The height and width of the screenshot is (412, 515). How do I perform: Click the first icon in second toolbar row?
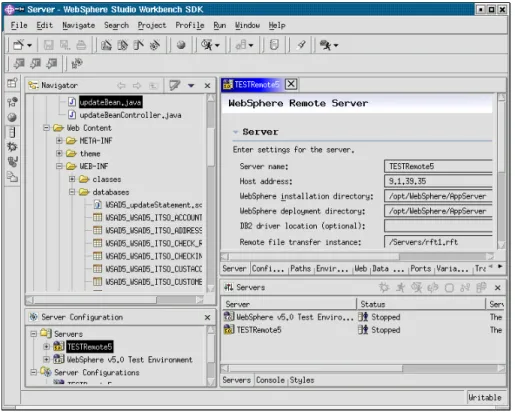pyautogui.click(x=19, y=63)
